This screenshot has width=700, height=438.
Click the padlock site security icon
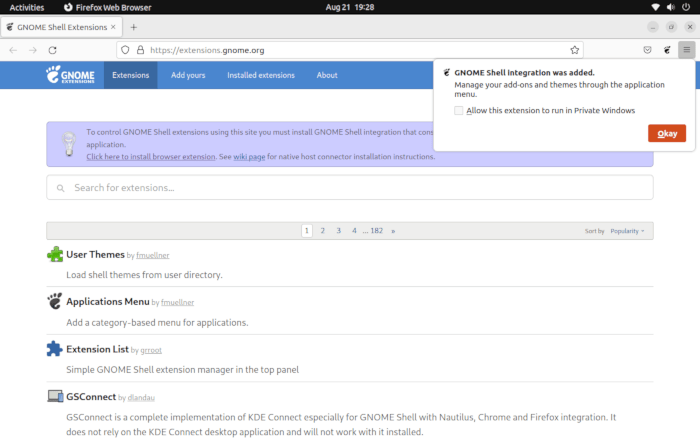[141, 50]
